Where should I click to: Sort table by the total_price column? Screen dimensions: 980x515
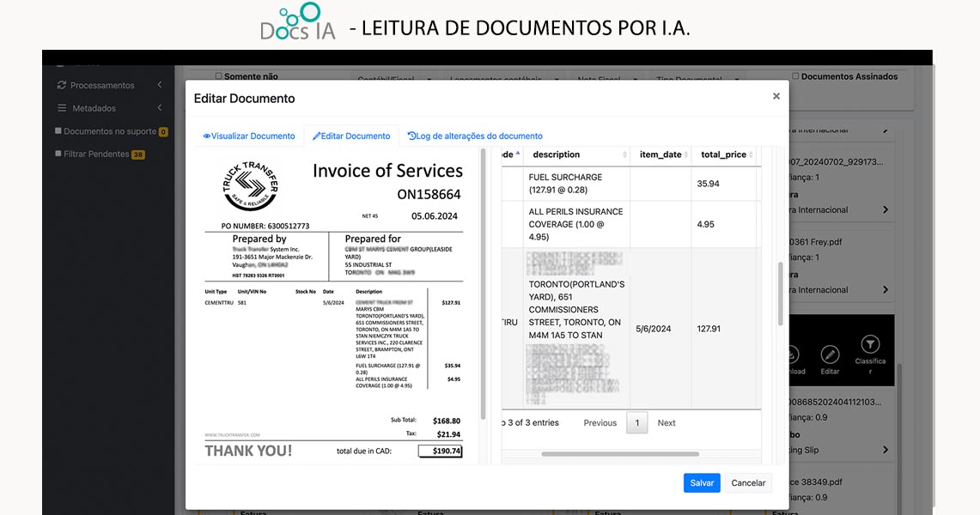tap(752, 154)
